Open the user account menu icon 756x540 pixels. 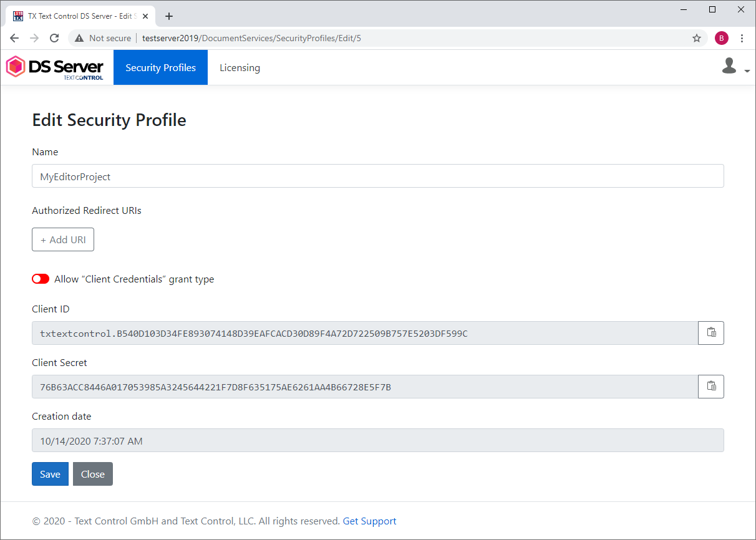pyautogui.click(x=729, y=65)
